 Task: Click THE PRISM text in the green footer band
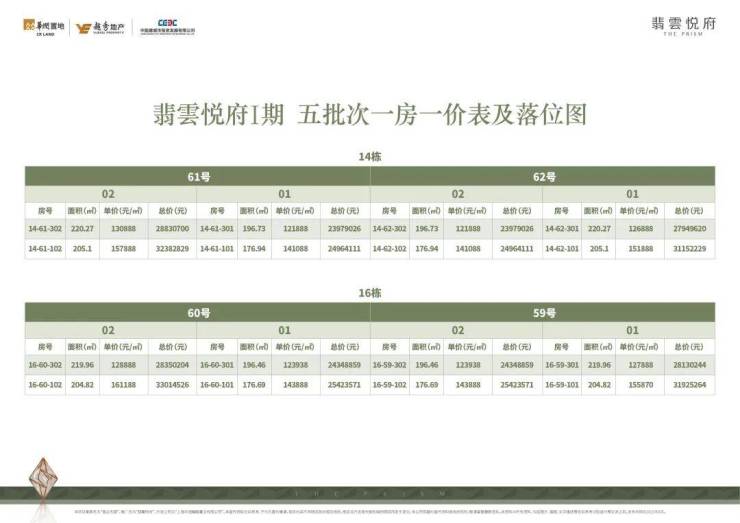coord(370,491)
